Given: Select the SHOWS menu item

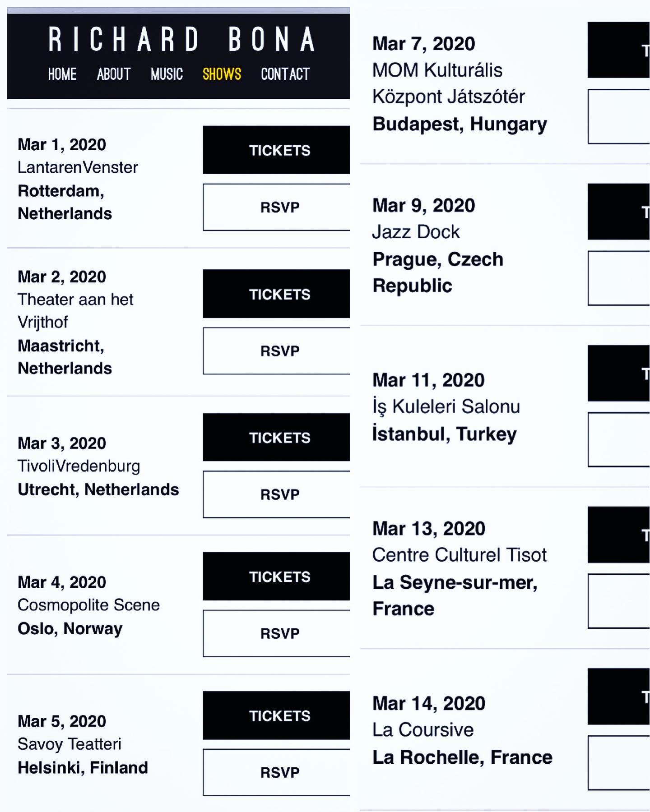Looking at the screenshot, I should tap(222, 74).
